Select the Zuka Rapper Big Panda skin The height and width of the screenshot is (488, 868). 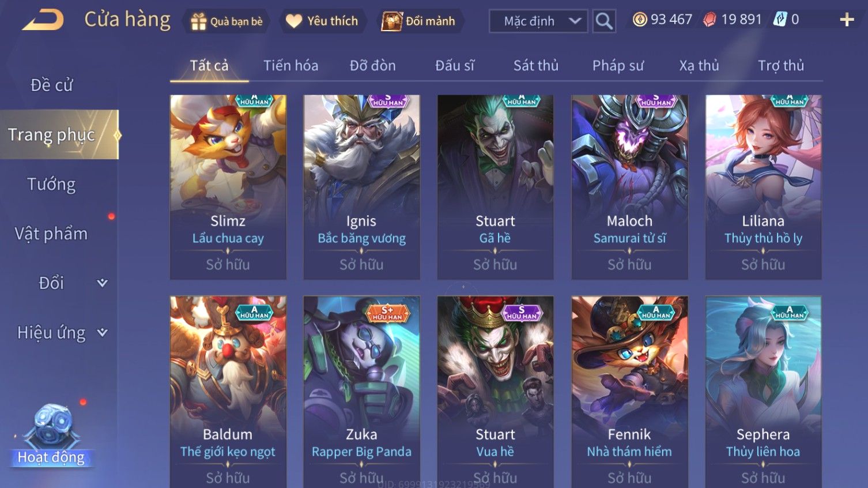click(361, 392)
